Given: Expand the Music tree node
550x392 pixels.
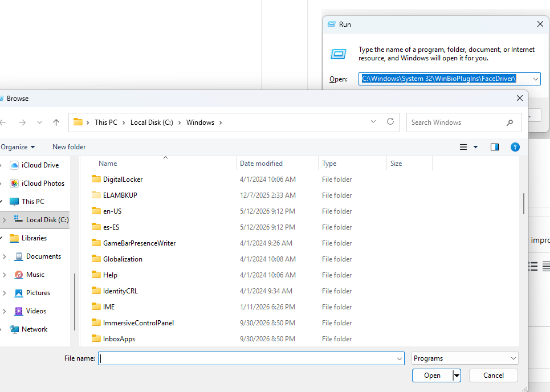Looking at the screenshot, I should (x=4, y=275).
